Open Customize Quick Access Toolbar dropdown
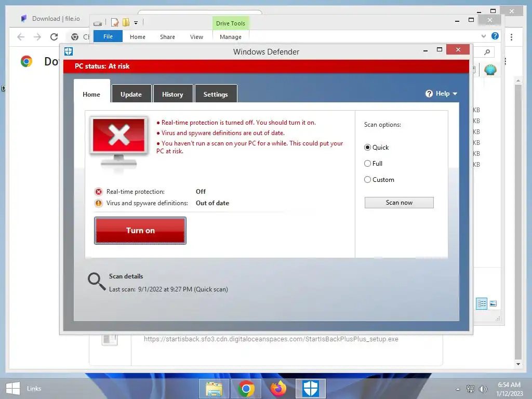 pos(136,23)
